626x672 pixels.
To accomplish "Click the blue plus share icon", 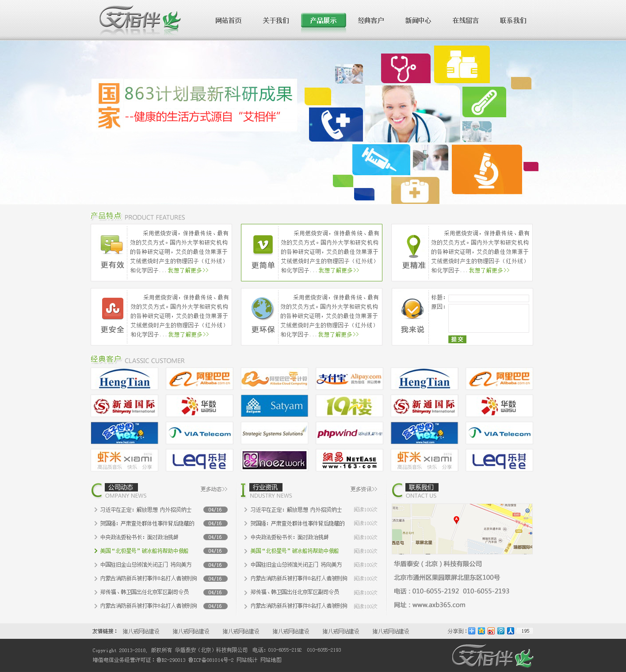I will pos(472,631).
